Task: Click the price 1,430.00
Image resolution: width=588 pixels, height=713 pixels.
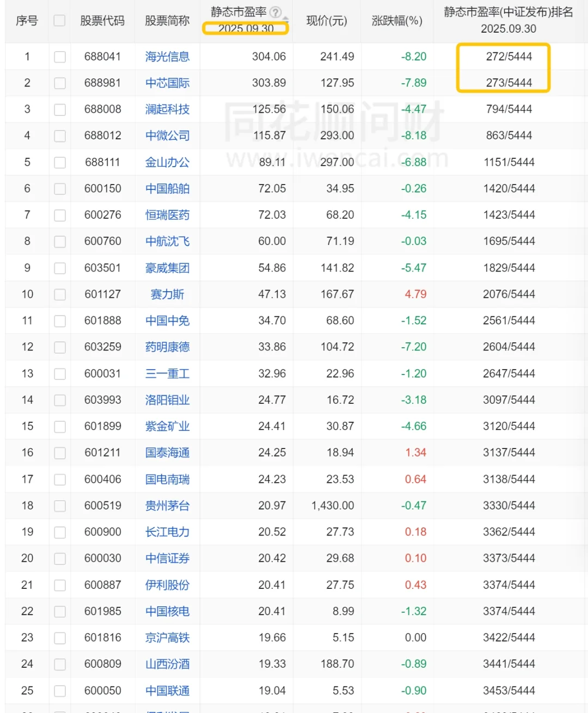Action: pos(333,506)
